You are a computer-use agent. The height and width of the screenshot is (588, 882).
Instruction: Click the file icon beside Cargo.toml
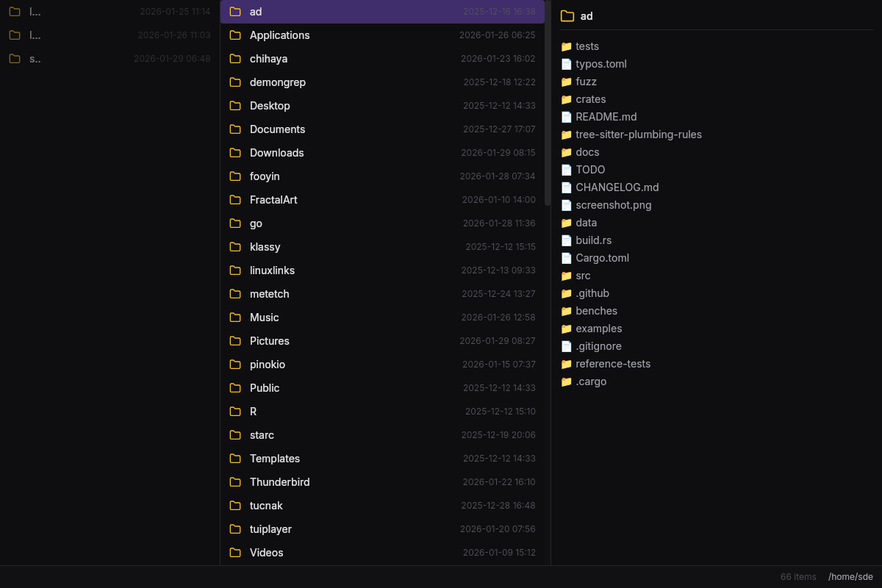566,258
